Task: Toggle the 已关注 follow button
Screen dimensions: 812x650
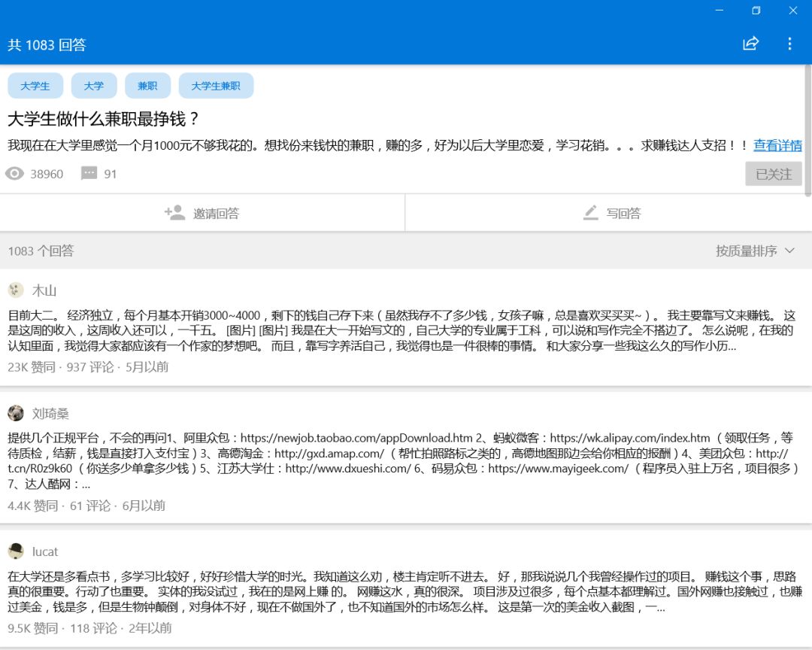Action: tap(773, 174)
